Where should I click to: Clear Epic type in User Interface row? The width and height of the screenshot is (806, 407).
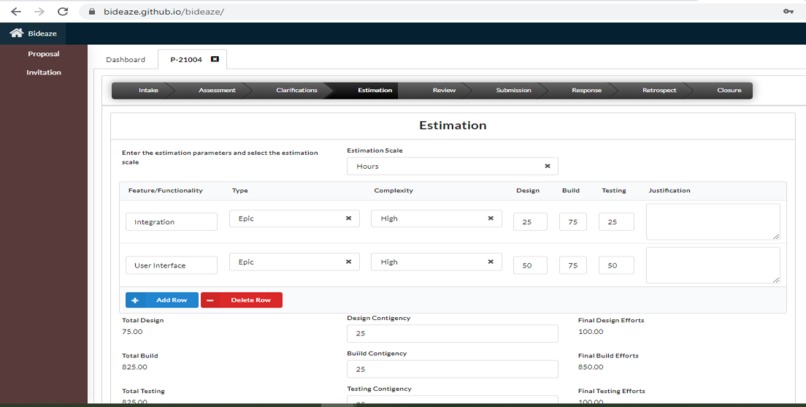pyautogui.click(x=349, y=262)
